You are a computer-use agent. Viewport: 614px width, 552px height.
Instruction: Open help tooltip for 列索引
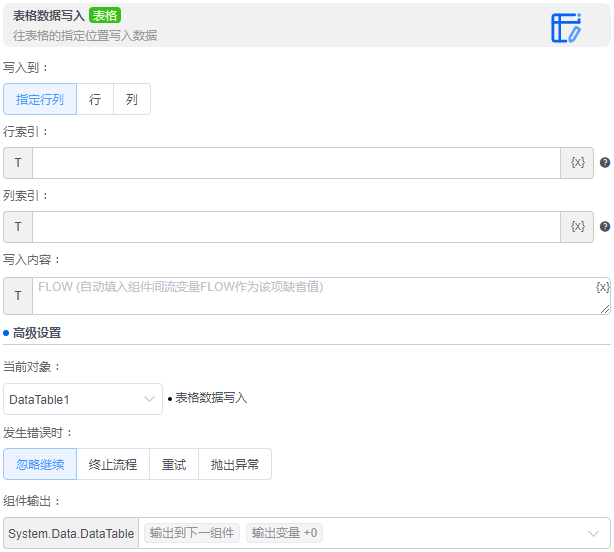coord(605,227)
